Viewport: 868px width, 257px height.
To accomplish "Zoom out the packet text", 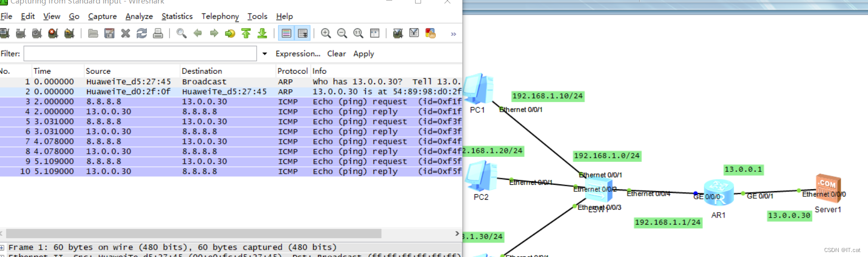I will 342,33.
